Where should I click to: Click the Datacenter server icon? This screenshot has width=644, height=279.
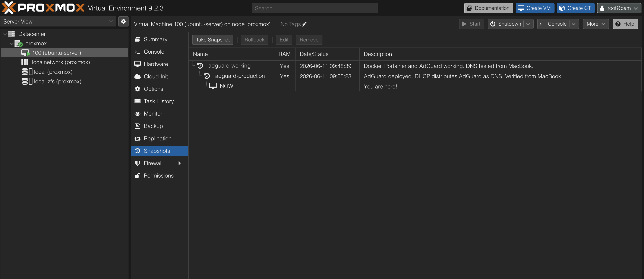11,34
